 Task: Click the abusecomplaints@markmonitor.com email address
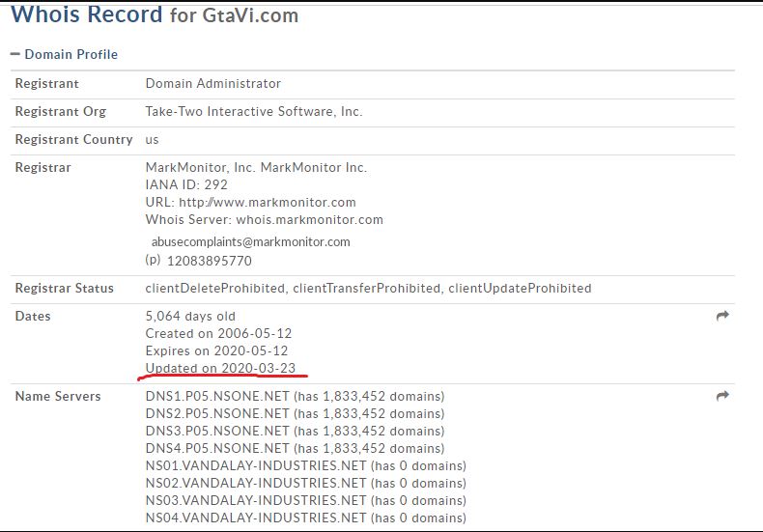pyautogui.click(x=250, y=242)
